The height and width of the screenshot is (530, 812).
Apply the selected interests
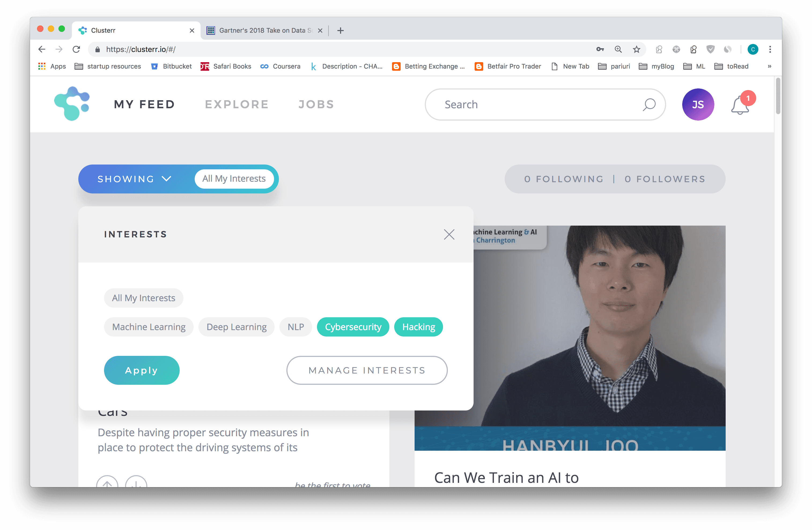(142, 370)
